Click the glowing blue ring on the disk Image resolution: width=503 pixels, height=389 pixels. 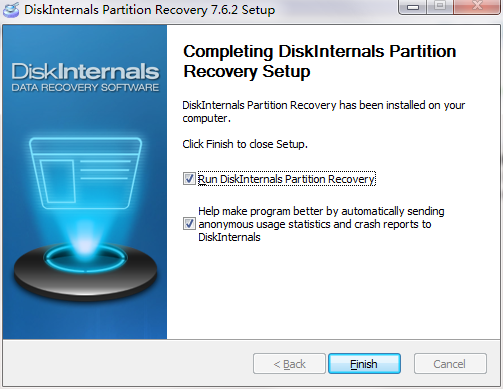coord(85,258)
